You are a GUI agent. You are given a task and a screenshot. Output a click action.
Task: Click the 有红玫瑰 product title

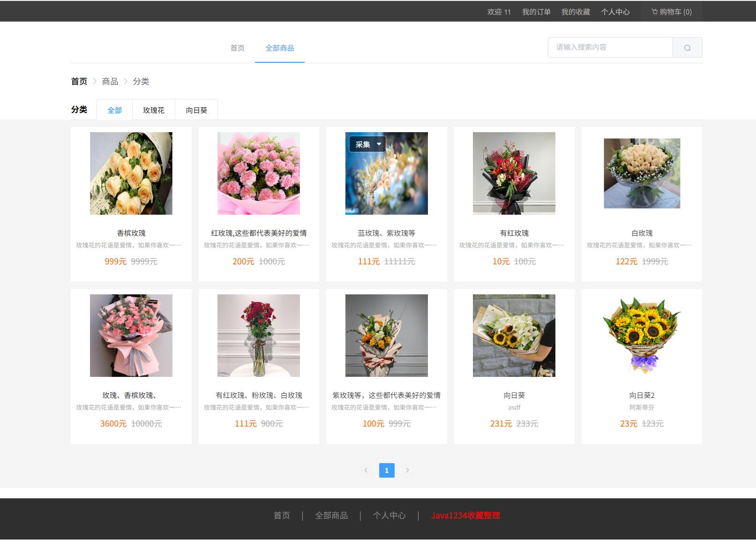click(514, 233)
